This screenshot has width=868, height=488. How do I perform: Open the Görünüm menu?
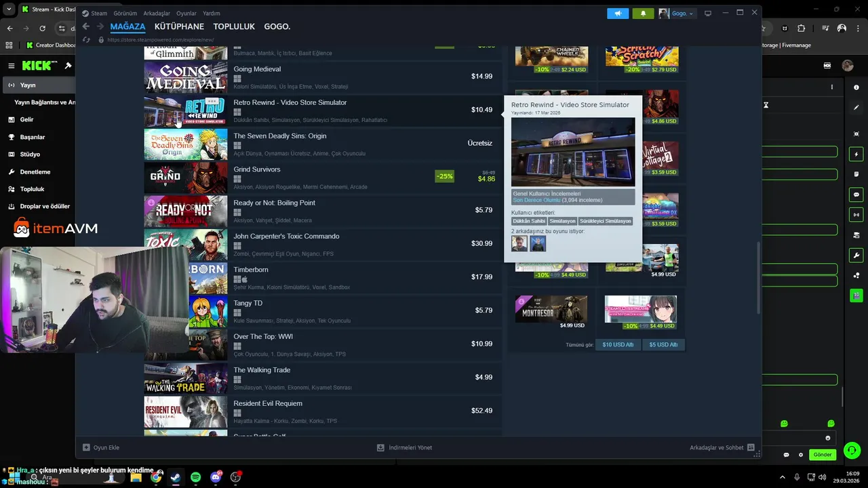point(125,14)
